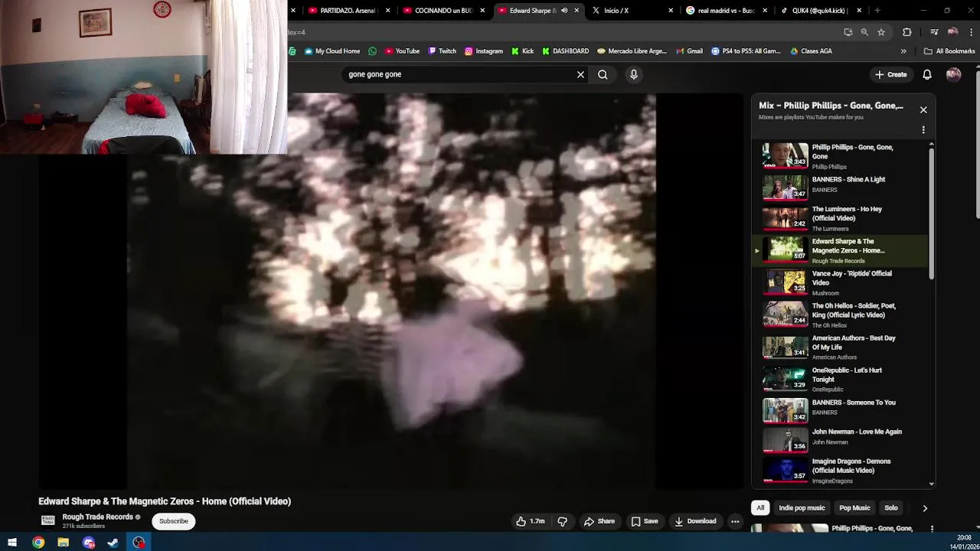Screen dimensions: 980x551
Task: Open the OBS icon in the taskbar
Action: click(x=139, y=543)
